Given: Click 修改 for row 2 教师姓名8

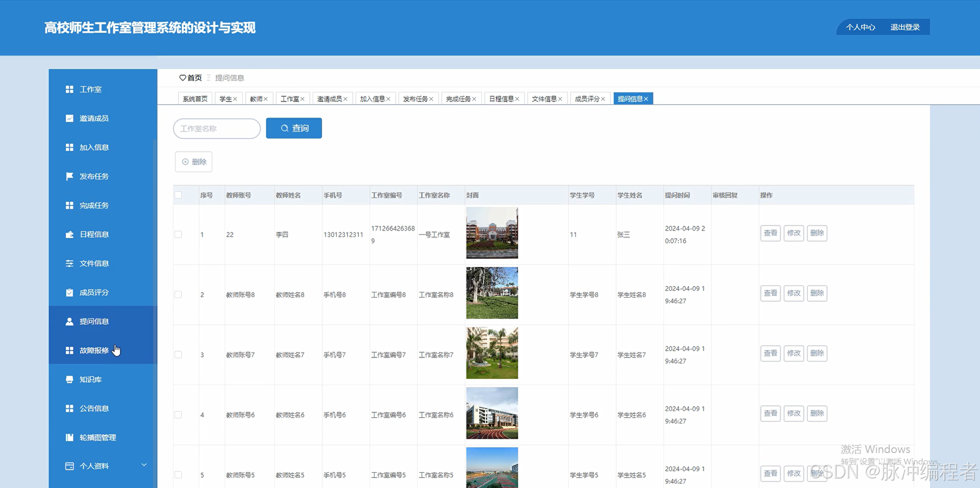Looking at the screenshot, I should pyautogui.click(x=794, y=293).
